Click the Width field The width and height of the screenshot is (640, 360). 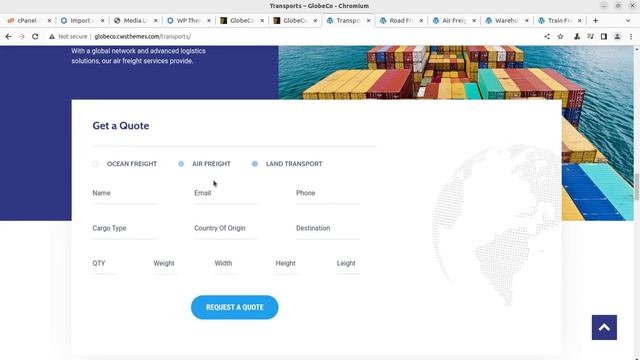click(226, 264)
